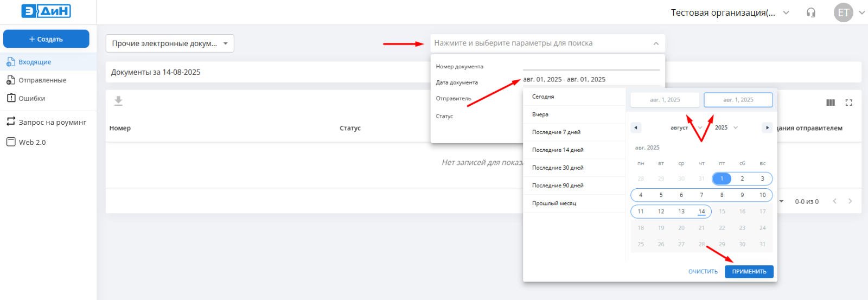868x300 pixels.
Task: Open the column settings icon
Action: point(830,103)
